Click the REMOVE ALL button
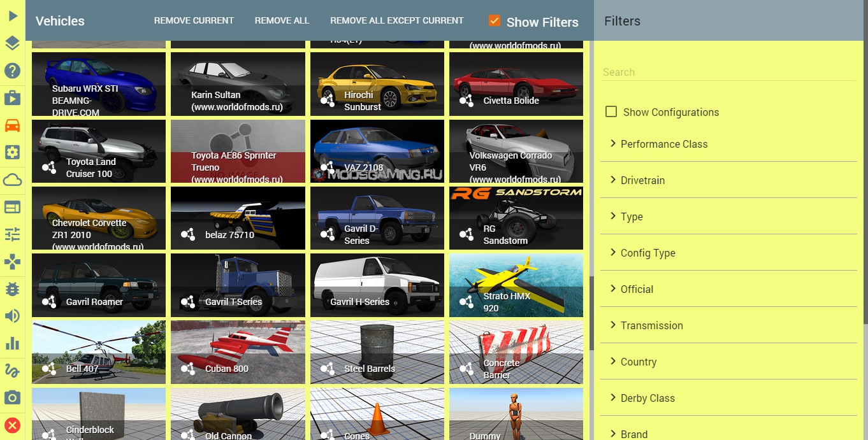 coord(282,20)
